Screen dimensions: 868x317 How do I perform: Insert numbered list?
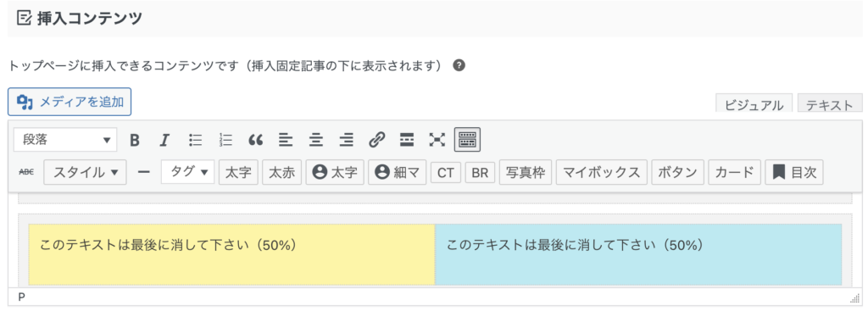point(225,140)
